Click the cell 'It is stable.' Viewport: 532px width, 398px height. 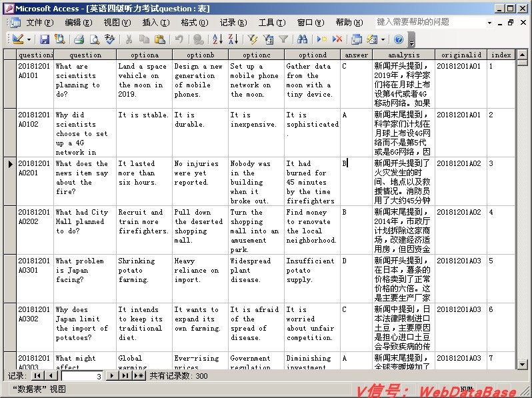pyautogui.click(x=144, y=133)
